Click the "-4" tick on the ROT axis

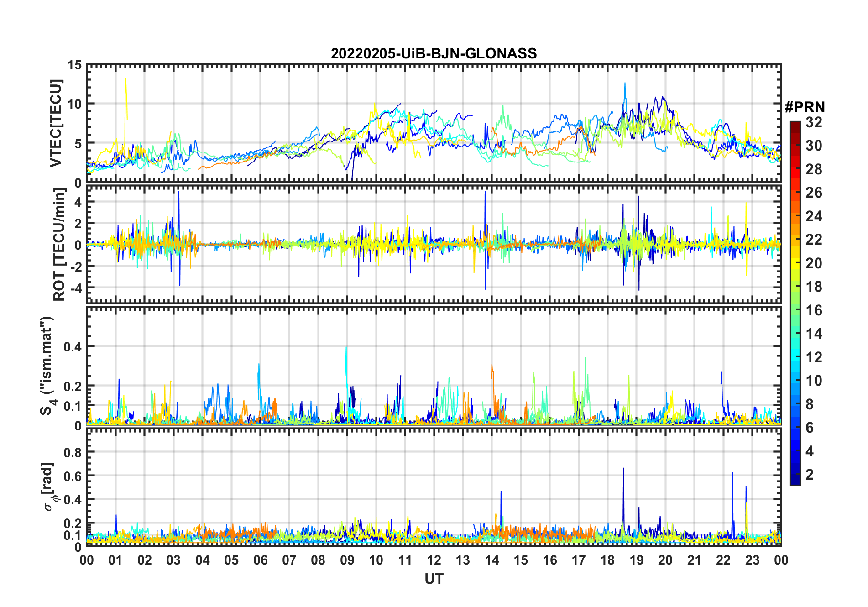click(75, 288)
